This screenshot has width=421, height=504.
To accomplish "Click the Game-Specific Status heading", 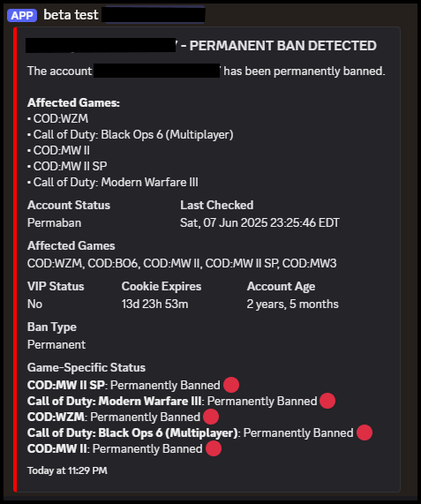I will tap(86, 367).
